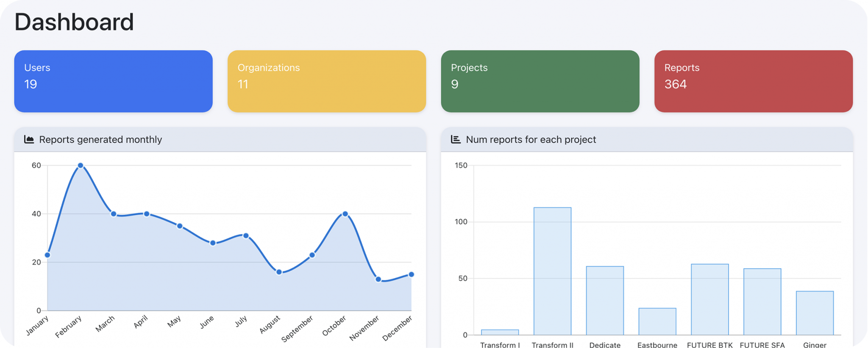Select the January data point on line chart
The image size is (868, 348).
click(47, 255)
